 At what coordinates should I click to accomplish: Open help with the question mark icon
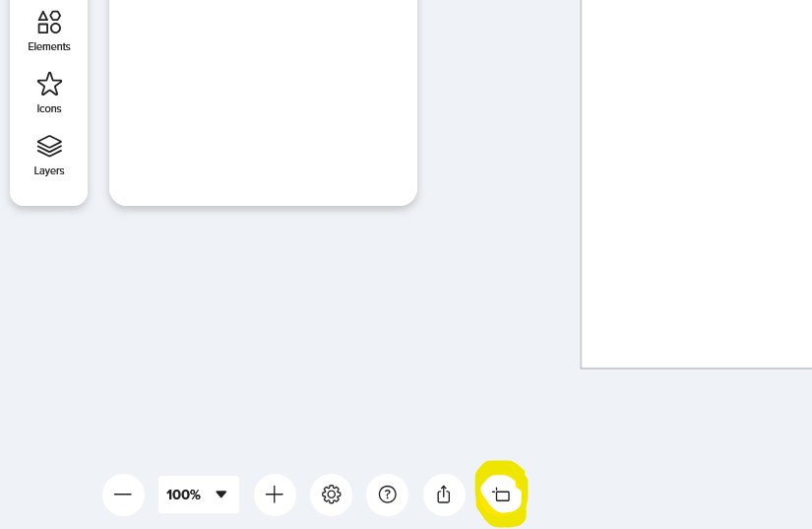click(x=388, y=495)
